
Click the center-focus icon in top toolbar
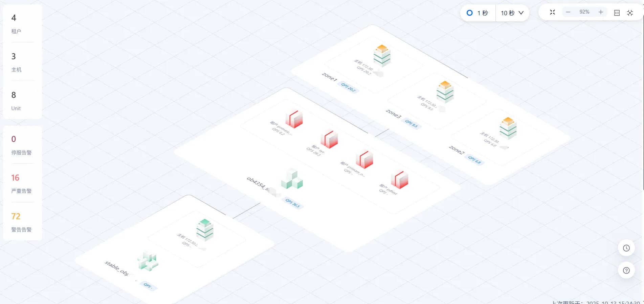630,13
